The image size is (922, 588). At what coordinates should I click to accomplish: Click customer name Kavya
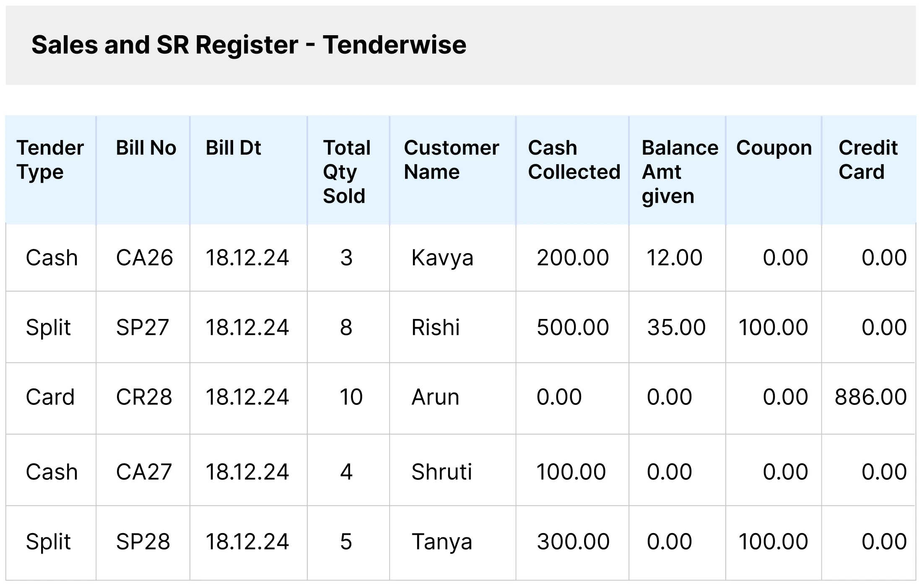click(x=442, y=258)
